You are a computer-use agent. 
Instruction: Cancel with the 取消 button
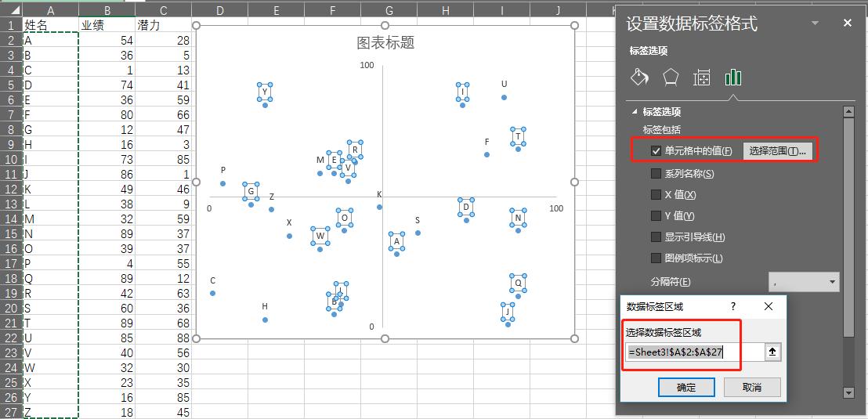tap(752, 388)
